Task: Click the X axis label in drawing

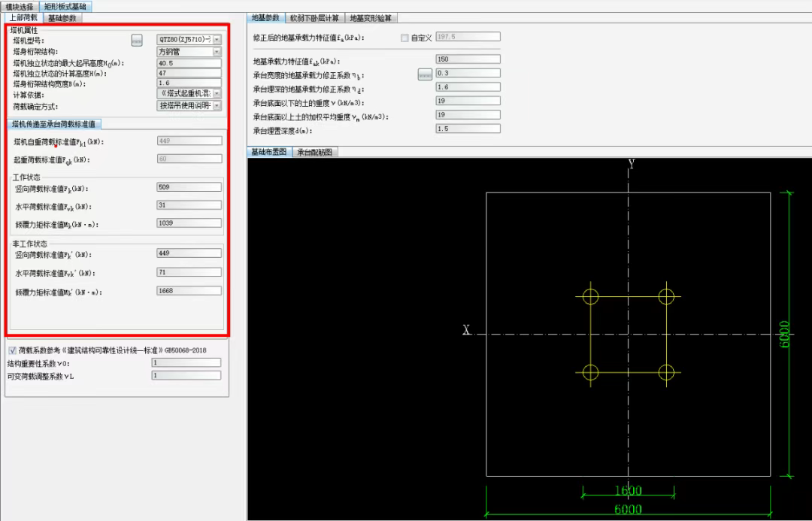Action: click(466, 330)
